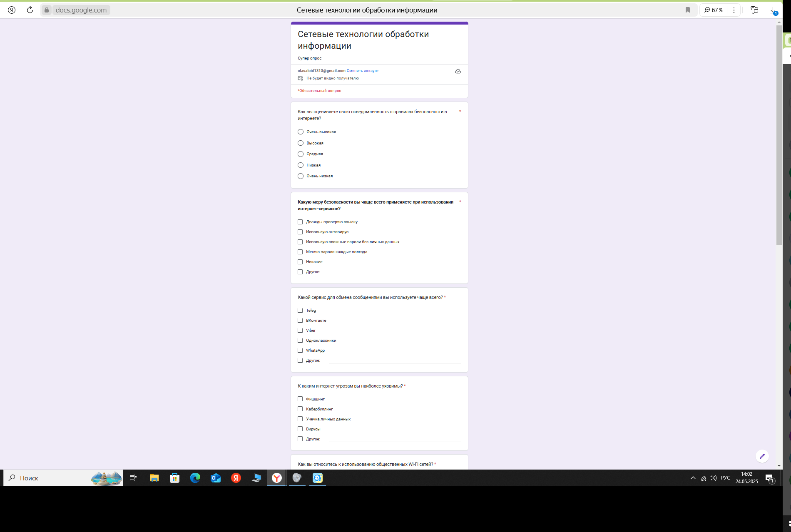Click the 'Другое' text field under messaging services
The height and width of the screenshot is (532, 791).
[x=395, y=360]
